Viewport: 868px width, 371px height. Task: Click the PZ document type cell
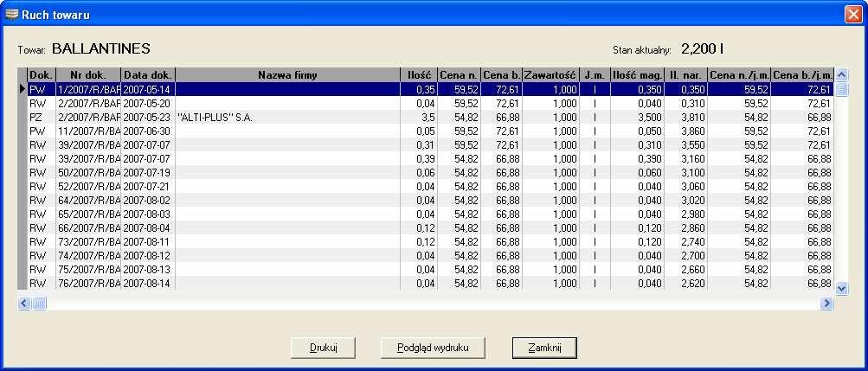coord(42,118)
